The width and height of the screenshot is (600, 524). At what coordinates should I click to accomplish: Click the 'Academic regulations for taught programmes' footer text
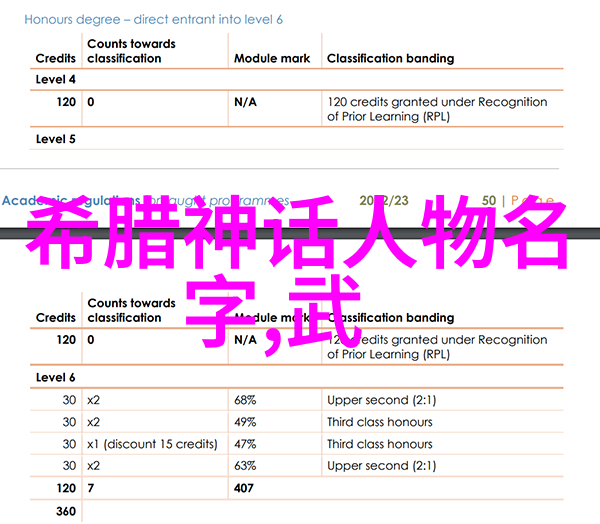145,201
